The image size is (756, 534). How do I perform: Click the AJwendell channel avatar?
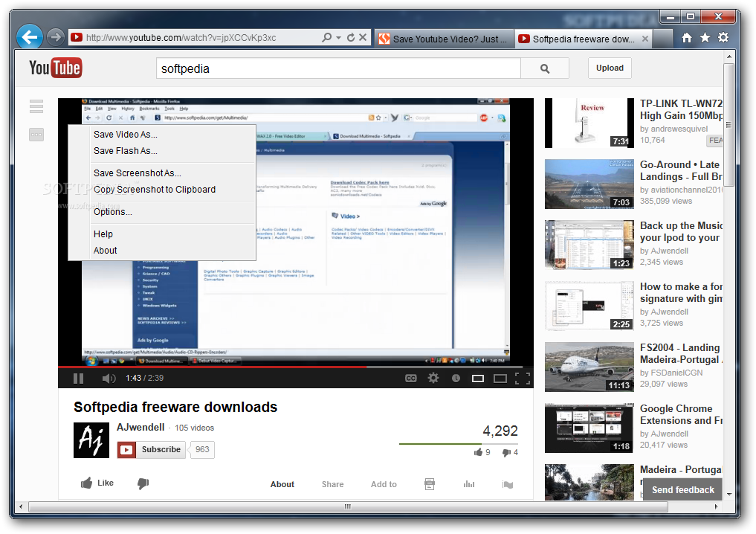(91, 440)
